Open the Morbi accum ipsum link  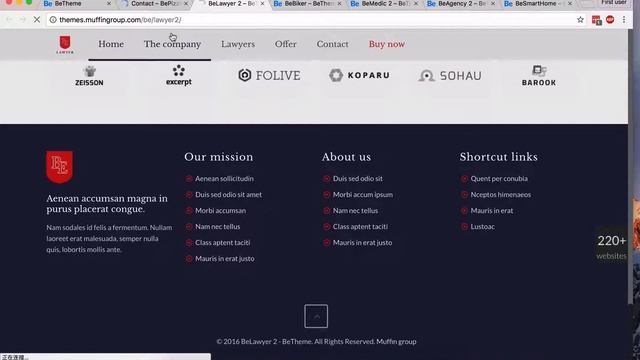pos(363,194)
